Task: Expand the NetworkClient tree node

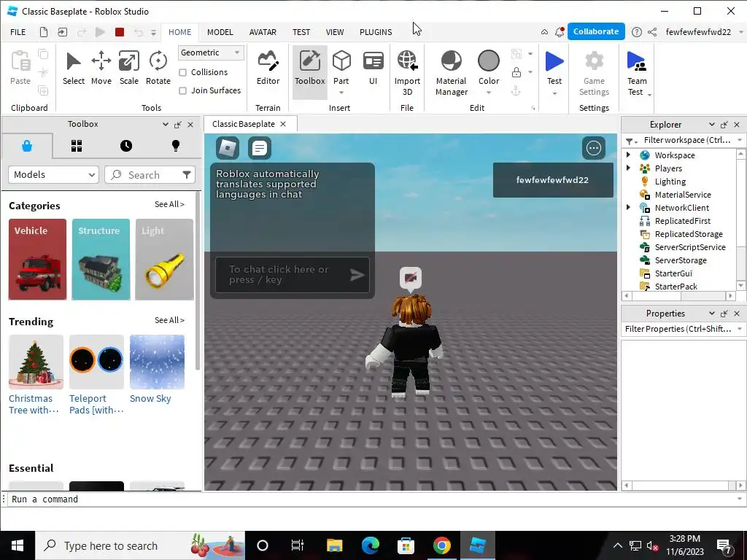Action: point(628,207)
